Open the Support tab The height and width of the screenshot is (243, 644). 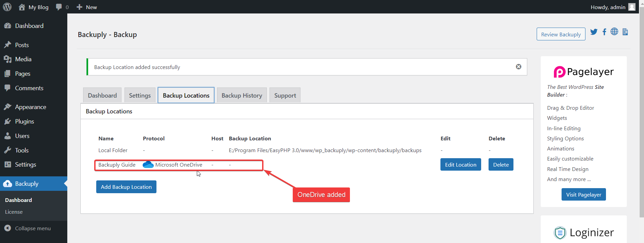[285, 96]
